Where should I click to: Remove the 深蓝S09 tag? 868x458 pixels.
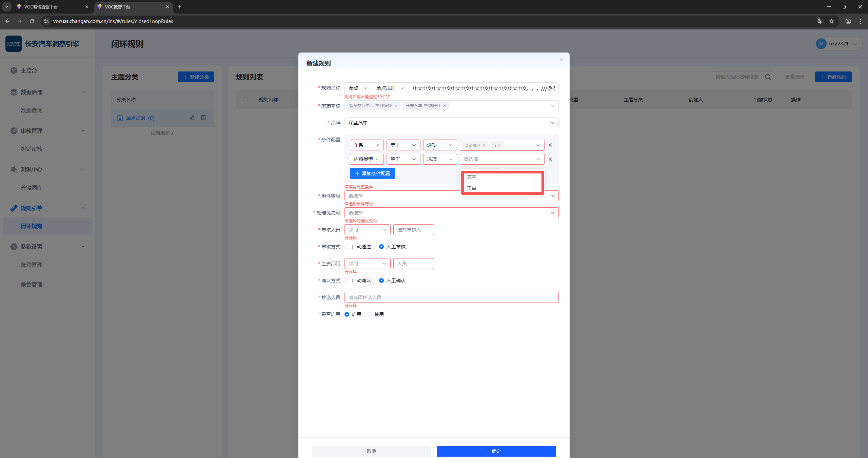pyautogui.click(x=484, y=145)
